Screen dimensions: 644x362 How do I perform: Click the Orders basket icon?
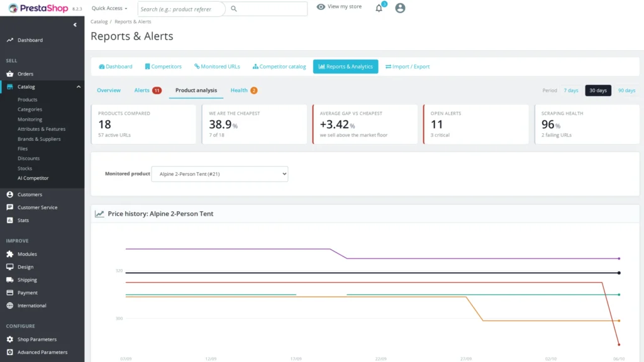(x=10, y=74)
